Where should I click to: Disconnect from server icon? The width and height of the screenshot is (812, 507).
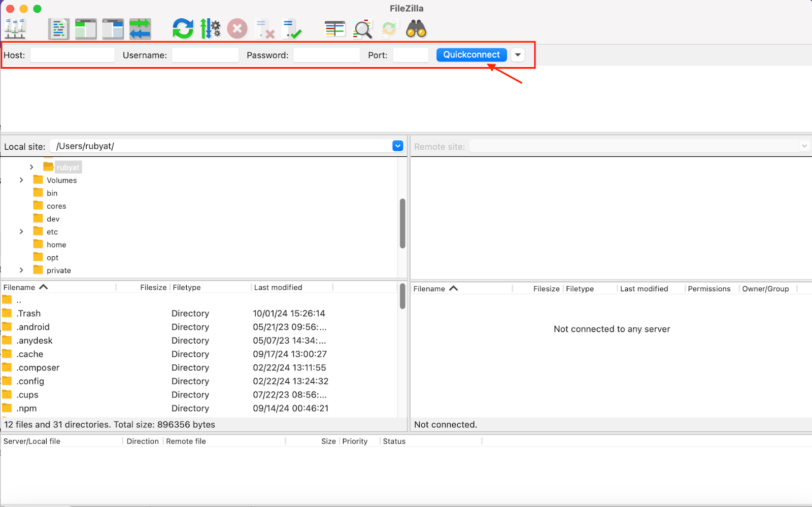[x=265, y=29]
